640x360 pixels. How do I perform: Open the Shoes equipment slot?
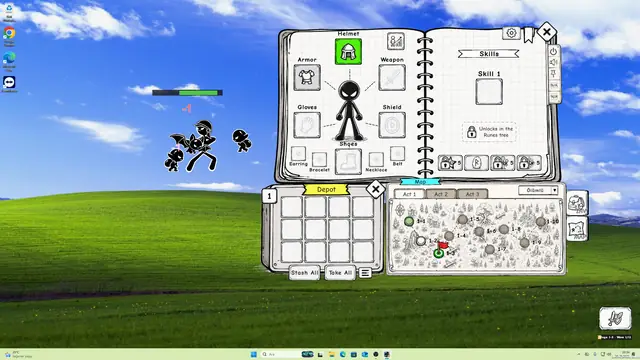pyautogui.click(x=348, y=162)
